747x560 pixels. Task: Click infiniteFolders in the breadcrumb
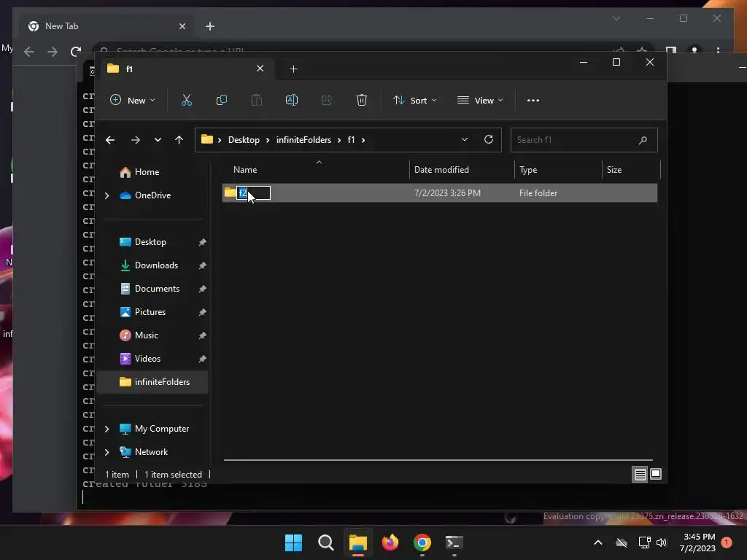tap(303, 140)
